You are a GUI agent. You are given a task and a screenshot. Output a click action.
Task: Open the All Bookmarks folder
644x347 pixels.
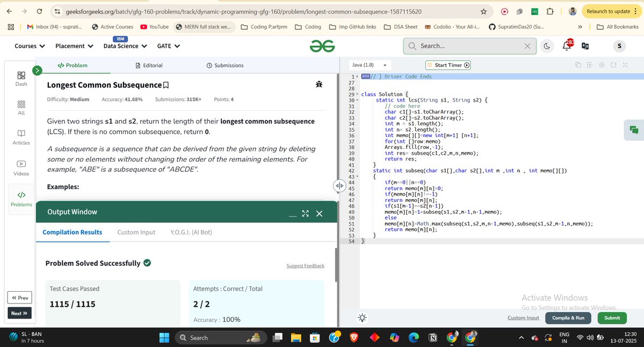(617, 27)
